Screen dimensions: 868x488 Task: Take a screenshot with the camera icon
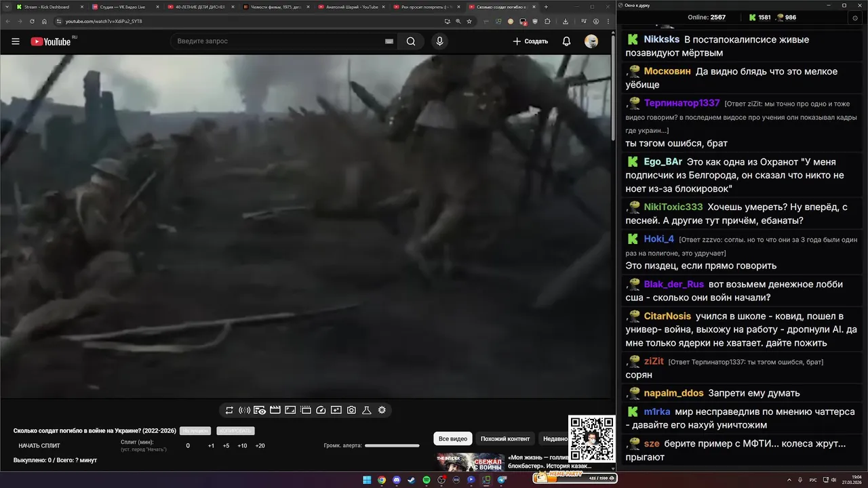(x=351, y=410)
